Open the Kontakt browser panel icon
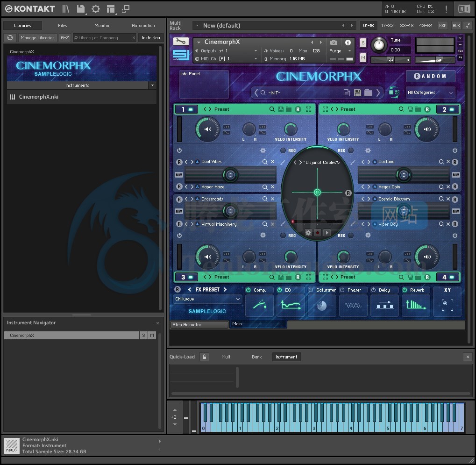This screenshot has width=476, height=465. tap(65, 9)
